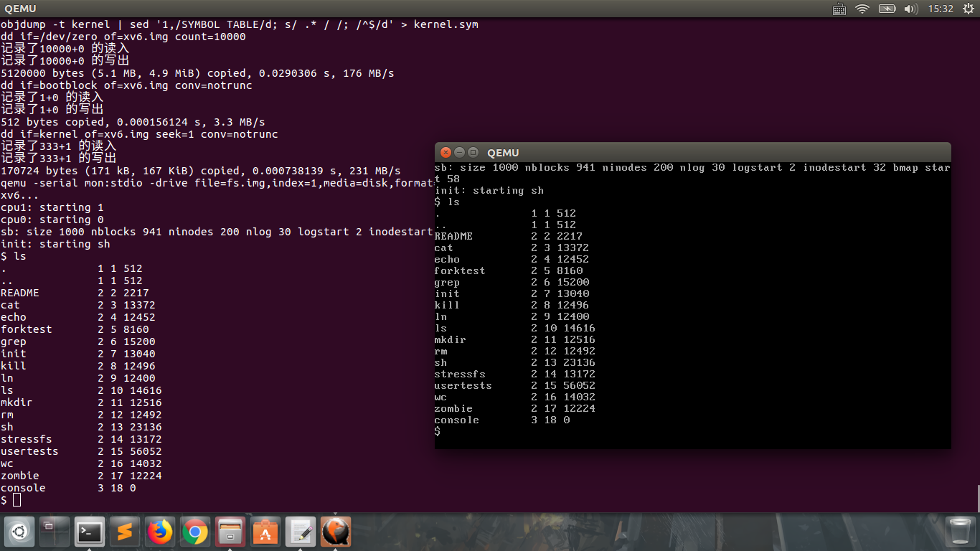
Task: Launch the bird-logo game application
Action: [335, 532]
